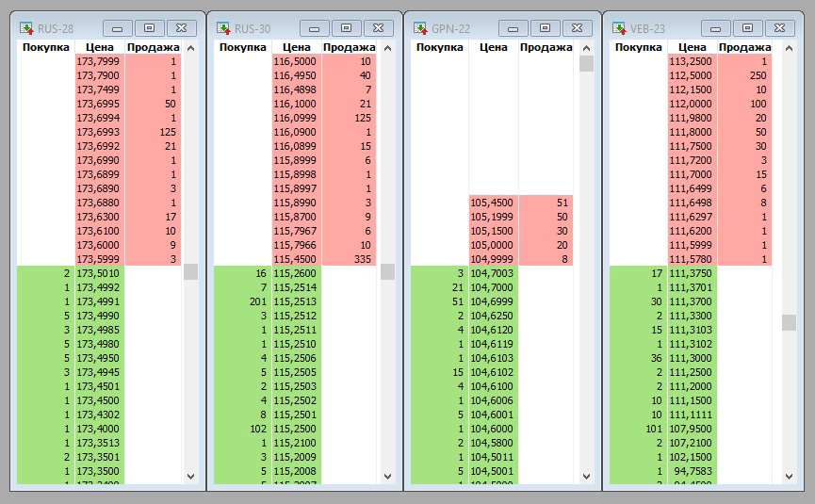The height and width of the screenshot is (504, 815).
Task: Click the VEB-23 window title icon
Action: (x=619, y=28)
